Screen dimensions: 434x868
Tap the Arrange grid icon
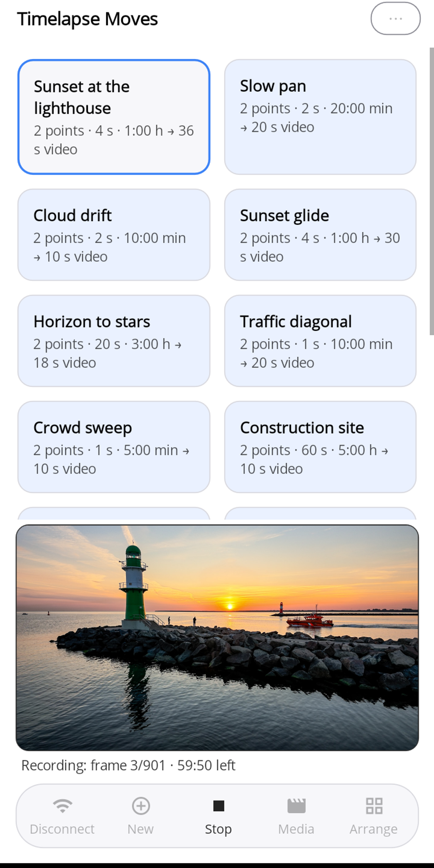[x=374, y=806]
